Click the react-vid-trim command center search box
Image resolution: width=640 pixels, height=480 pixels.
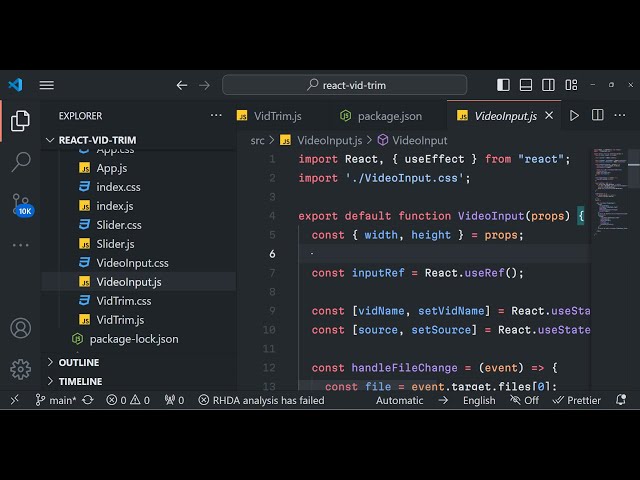point(344,85)
